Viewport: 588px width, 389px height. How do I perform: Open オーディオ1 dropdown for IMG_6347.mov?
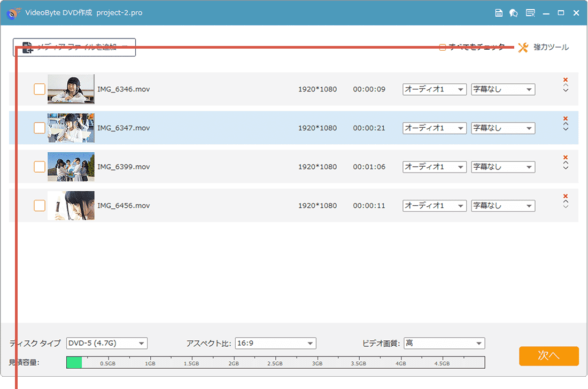click(435, 128)
